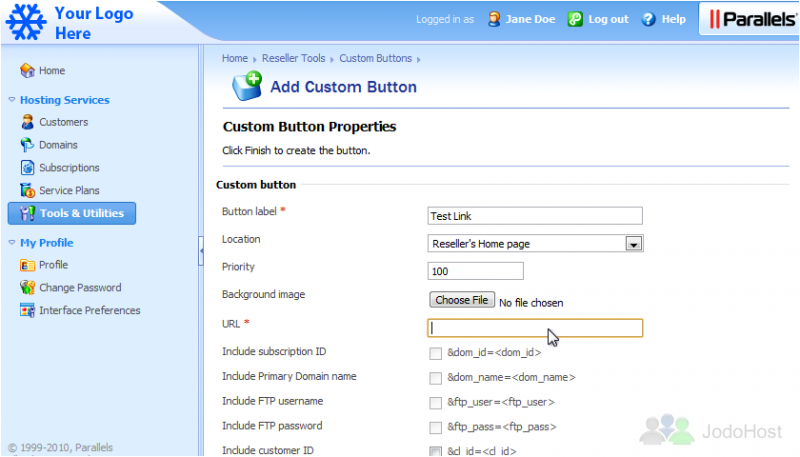Image resolution: width=800 pixels, height=457 pixels.
Task: Open Subscriptions from sidebar
Action: (69, 167)
